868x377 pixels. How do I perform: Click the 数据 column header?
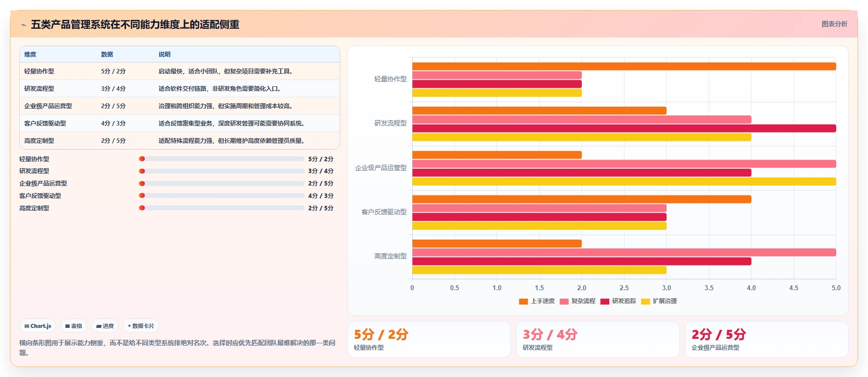(107, 55)
